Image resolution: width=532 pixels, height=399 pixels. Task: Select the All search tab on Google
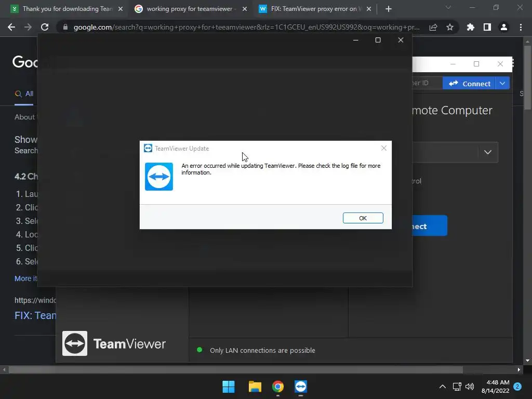(24, 94)
